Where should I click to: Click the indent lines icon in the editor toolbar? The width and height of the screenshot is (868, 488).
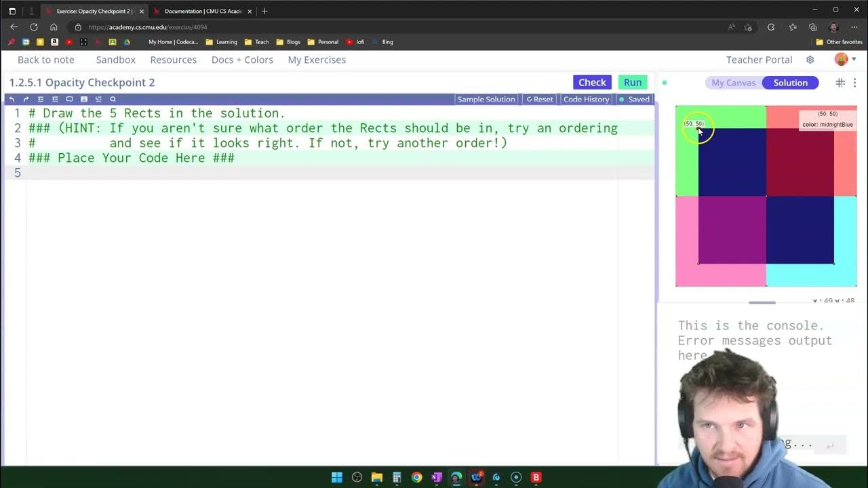click(x=55, y=99)
